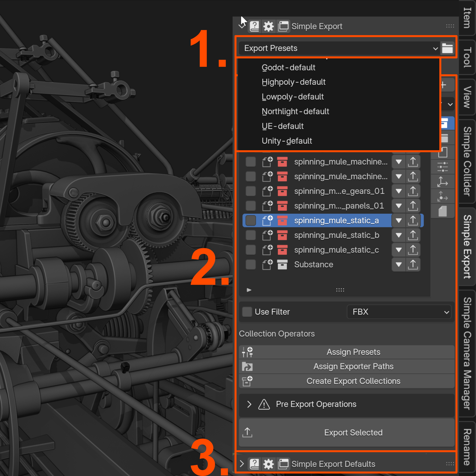Export the spinning_m...e_gears_01 collection via upload icon
Viewport: 476px width, 476px height.
pyautogui.click(x=413, y=191)
